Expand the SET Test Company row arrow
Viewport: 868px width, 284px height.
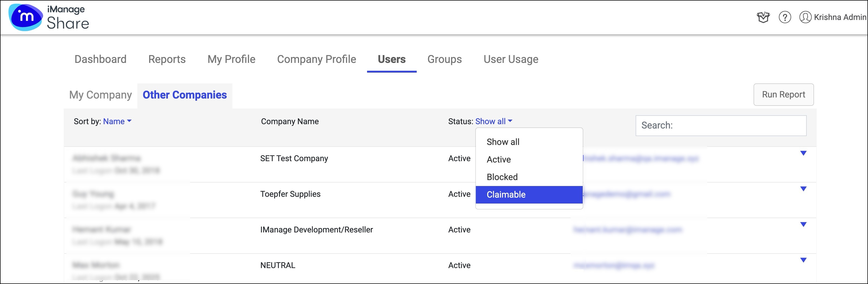point(803,153)
